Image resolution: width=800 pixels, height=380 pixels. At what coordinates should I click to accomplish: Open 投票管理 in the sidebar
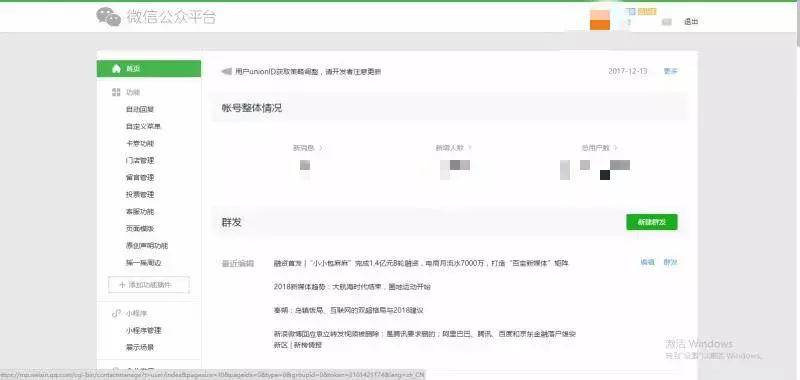point(140,194)
